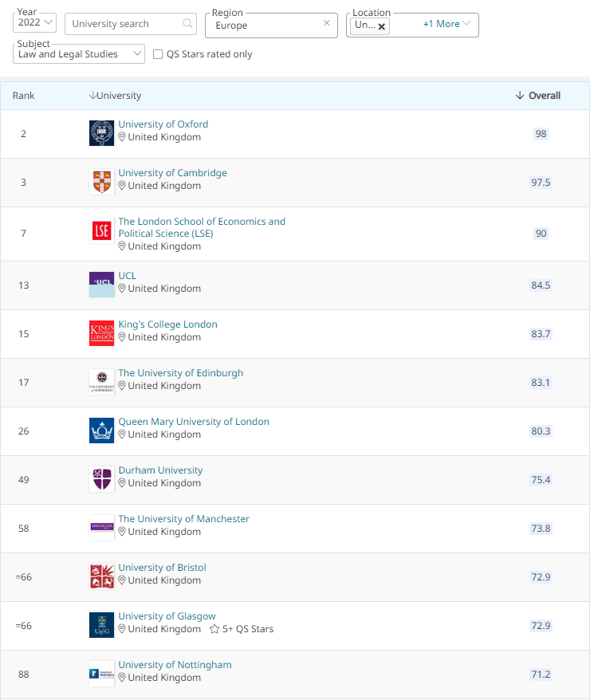Click the University of Cambridge crest icon
The image size is (590, 700).
[101, 182]
